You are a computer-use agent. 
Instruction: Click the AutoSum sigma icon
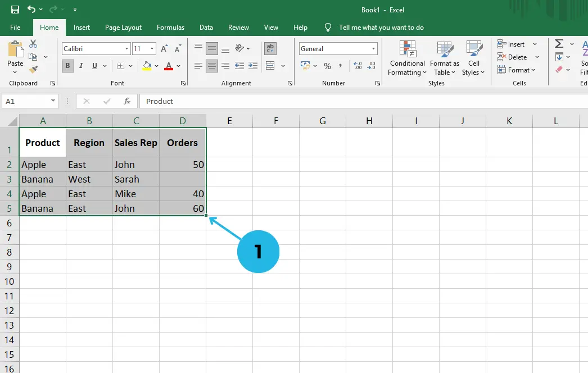click(559, 44)
